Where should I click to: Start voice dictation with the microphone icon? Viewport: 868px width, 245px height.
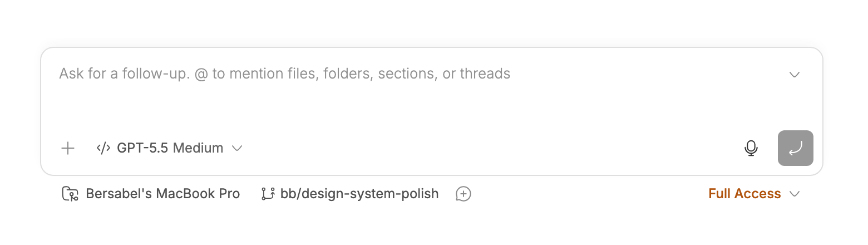click(751, 148)
